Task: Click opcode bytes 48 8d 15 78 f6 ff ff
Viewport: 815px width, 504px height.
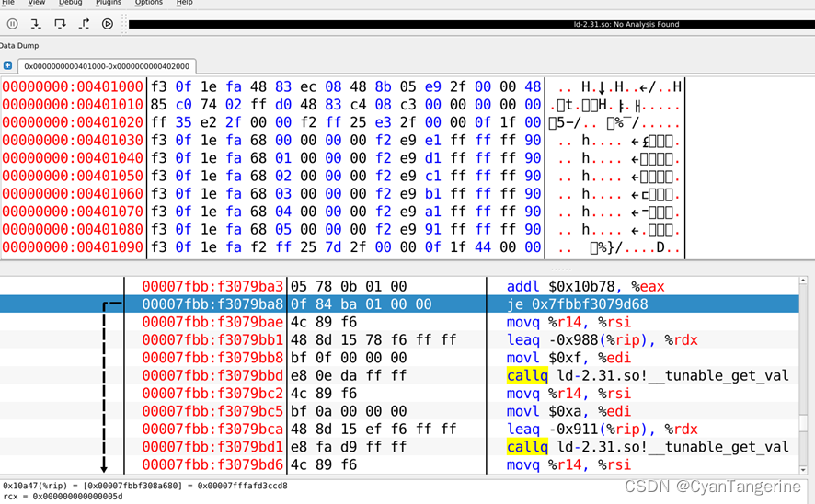Action: coord(373,339)
